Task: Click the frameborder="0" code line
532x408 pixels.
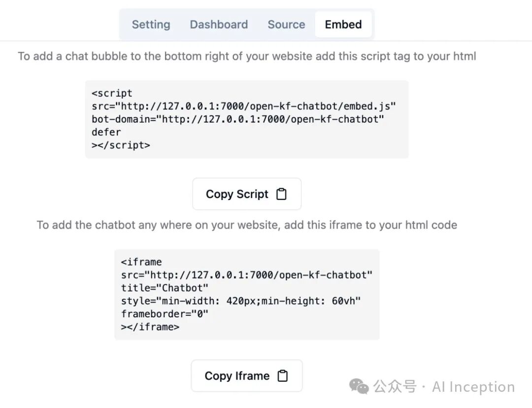Action: point(165,314)
